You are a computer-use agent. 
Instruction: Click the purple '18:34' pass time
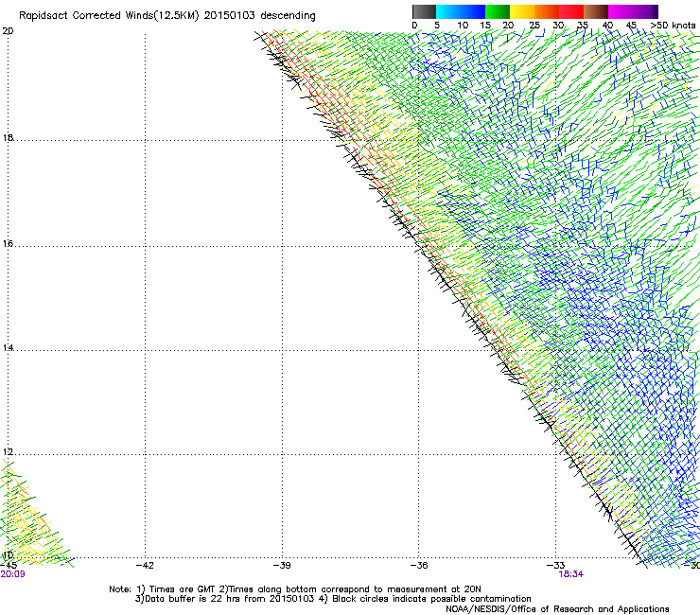click(571, 574)
